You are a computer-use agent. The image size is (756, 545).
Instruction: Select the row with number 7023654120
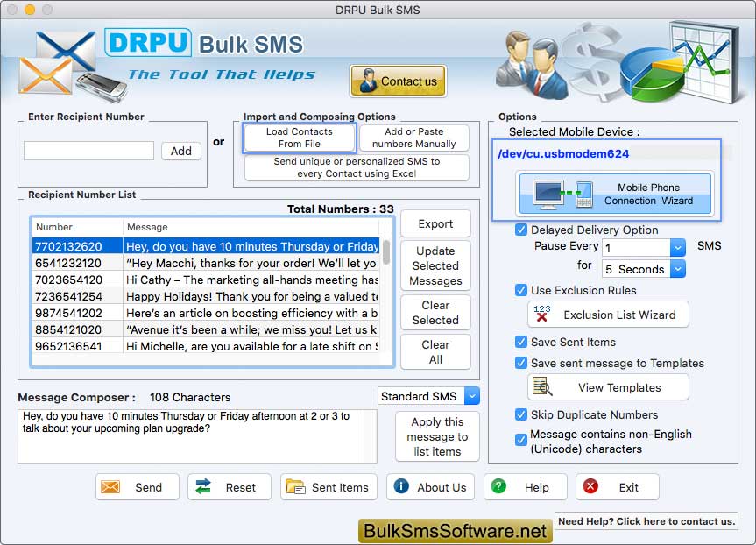[x=206, y=280]
